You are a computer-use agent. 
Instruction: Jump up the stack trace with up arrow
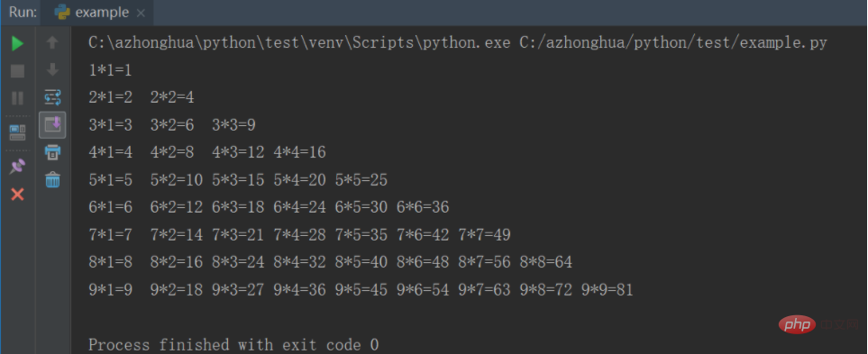pyautogui.click(x=52, y=42)
